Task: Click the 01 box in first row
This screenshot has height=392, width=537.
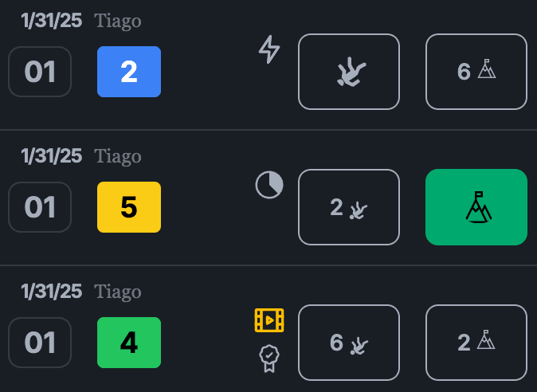Action: pos(40,72)
